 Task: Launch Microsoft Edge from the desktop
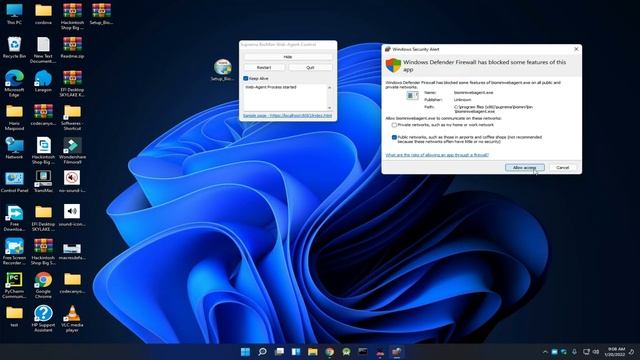14,83
